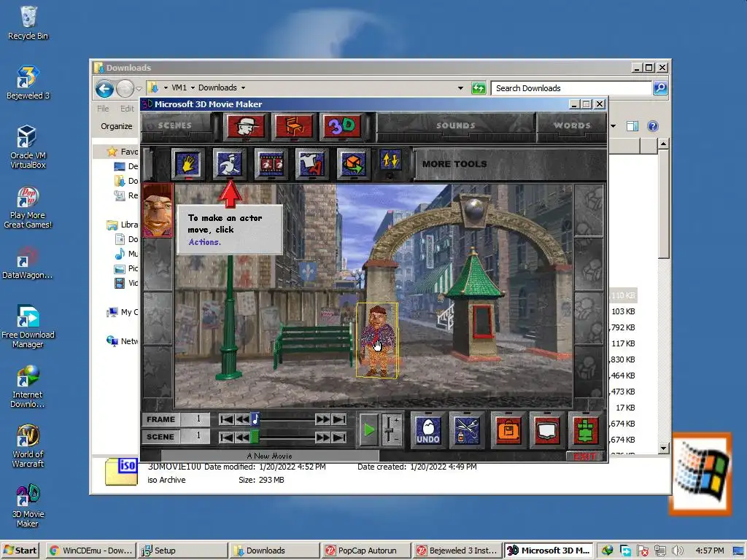
Task: Toggle the preview pane icon in Downloads
Action: click(632, 126)
